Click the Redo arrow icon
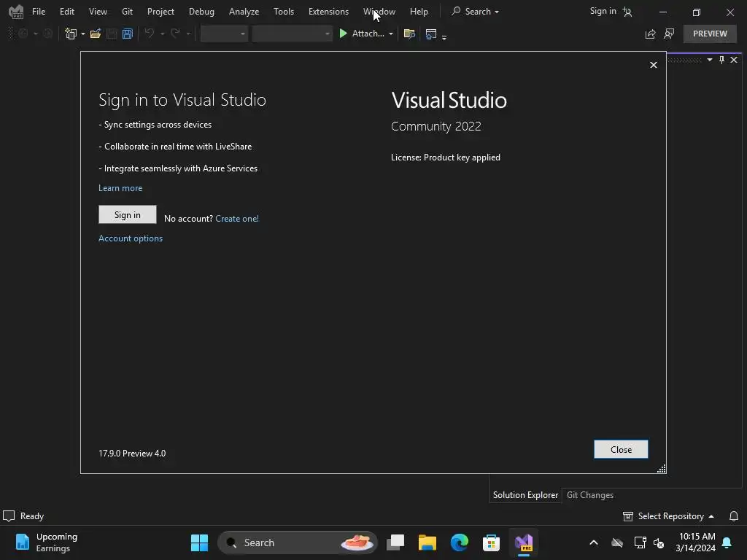This screenshot has width=747, height=560. pyautogui.click(x=175, y=34)
